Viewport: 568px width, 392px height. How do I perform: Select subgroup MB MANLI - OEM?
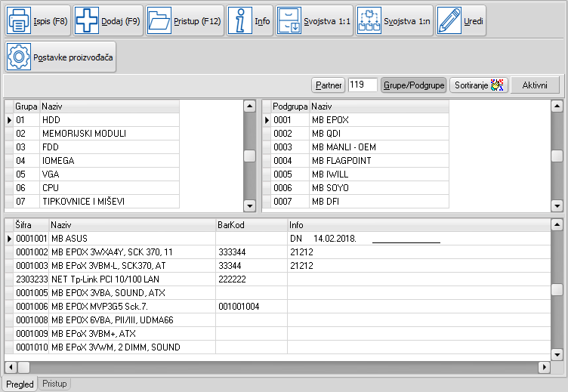click(356, 147)
